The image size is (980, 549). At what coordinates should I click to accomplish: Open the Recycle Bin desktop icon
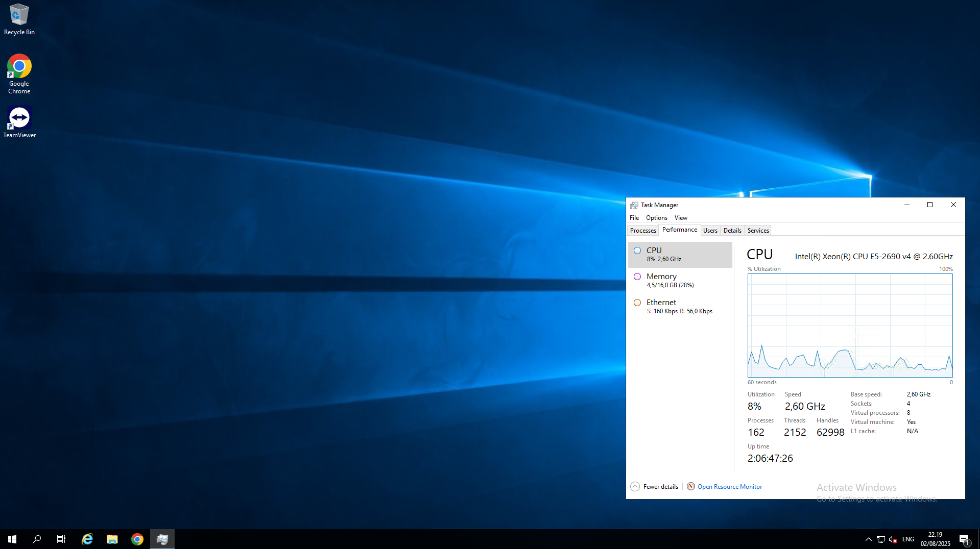pos(19,19)
